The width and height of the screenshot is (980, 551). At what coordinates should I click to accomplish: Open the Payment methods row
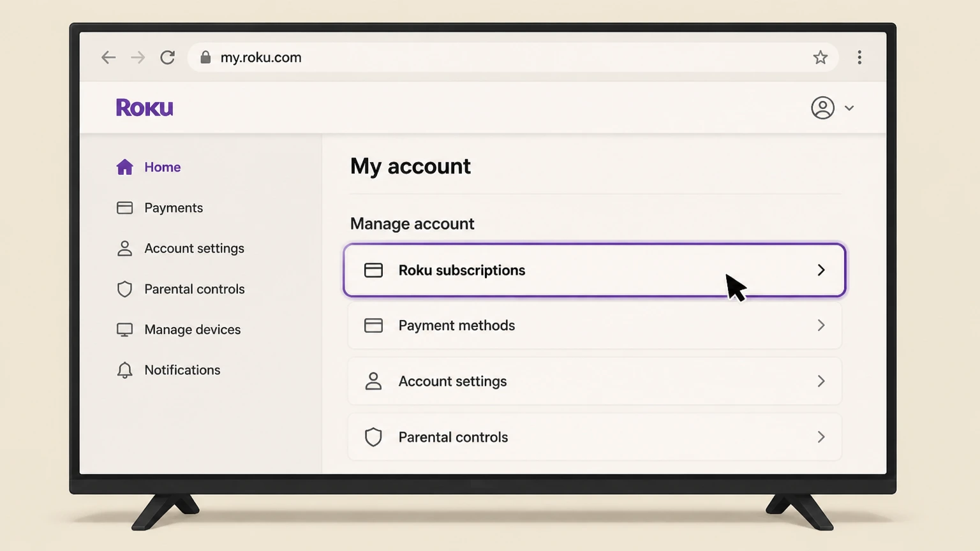[x=595, y=326]
